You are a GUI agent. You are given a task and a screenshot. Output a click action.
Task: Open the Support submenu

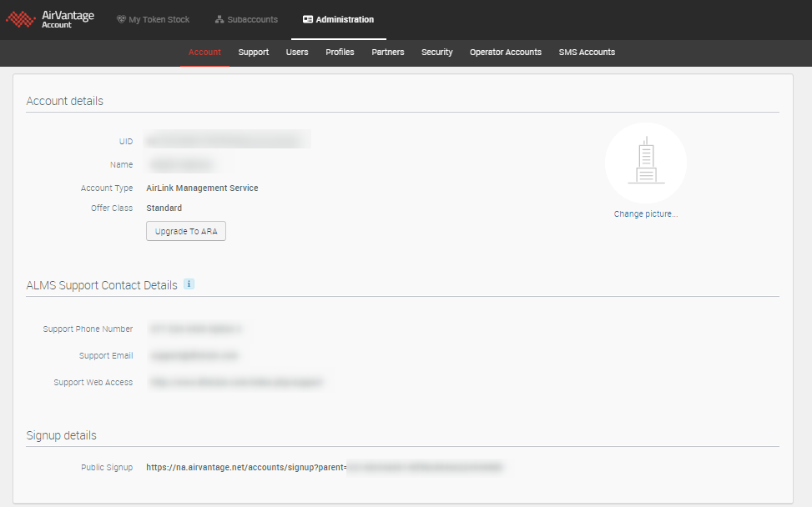coord(253,52)
